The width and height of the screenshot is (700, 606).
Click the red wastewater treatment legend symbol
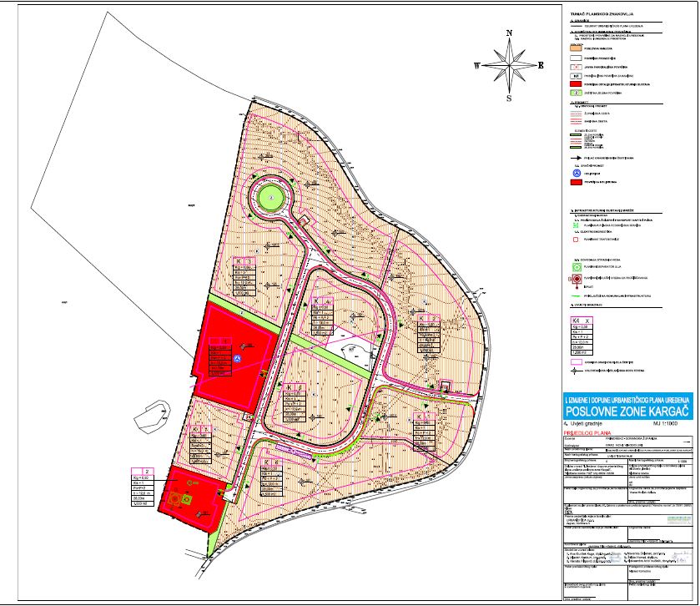[x=575, y=280]
